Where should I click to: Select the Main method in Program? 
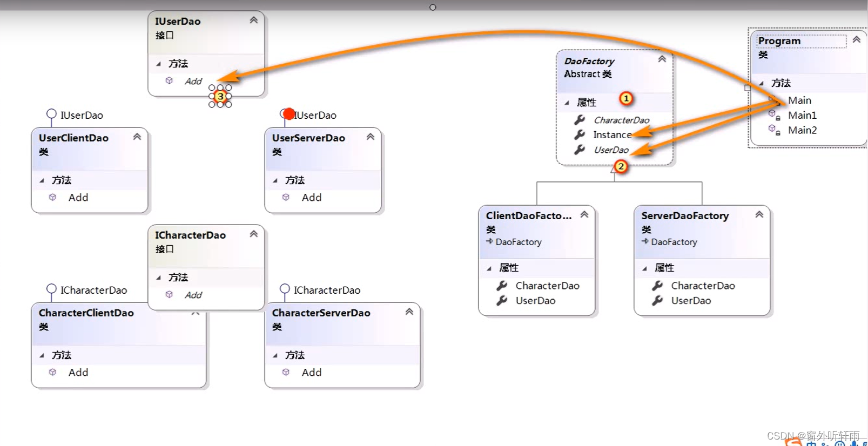click(799, 100)
